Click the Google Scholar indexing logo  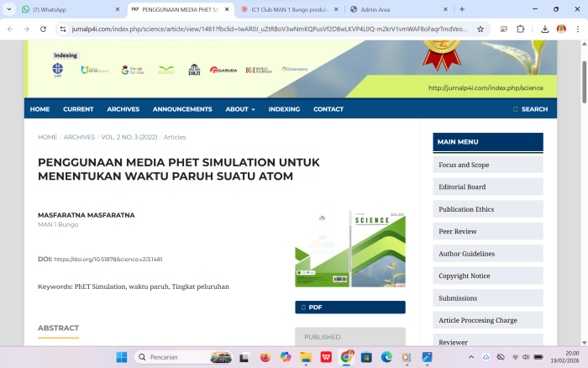(133, 70)
